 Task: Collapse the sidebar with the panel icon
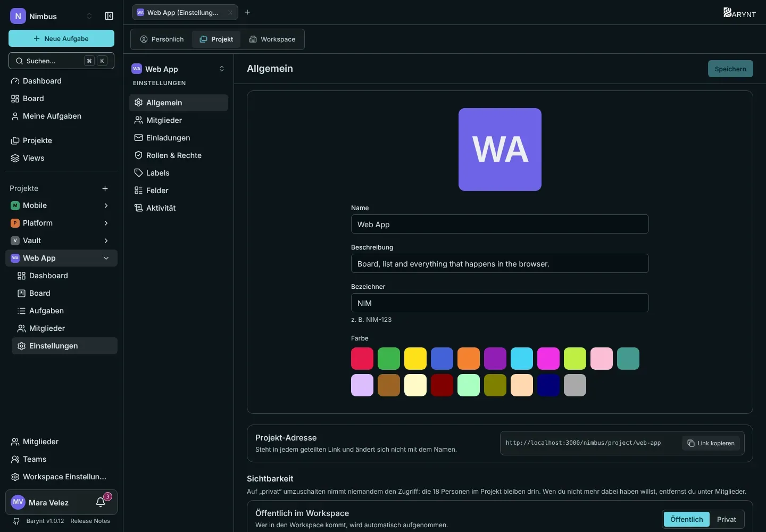(109, 16)
